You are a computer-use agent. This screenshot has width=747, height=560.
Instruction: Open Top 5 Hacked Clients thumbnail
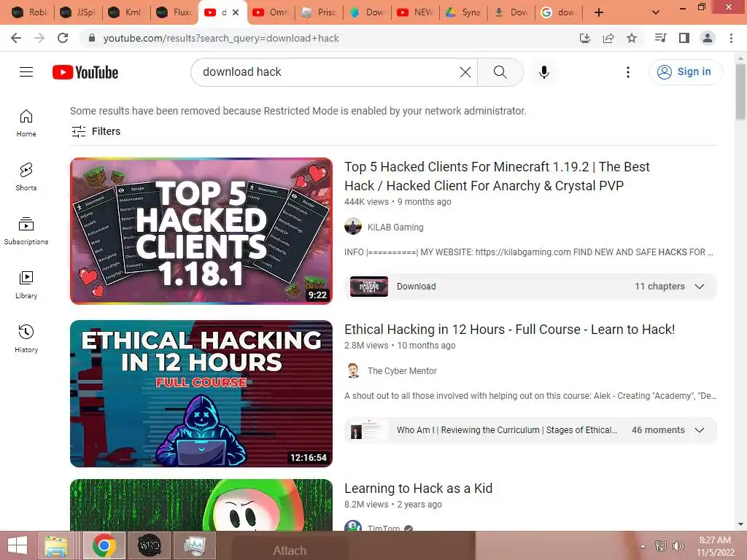[x=201, y=231]
